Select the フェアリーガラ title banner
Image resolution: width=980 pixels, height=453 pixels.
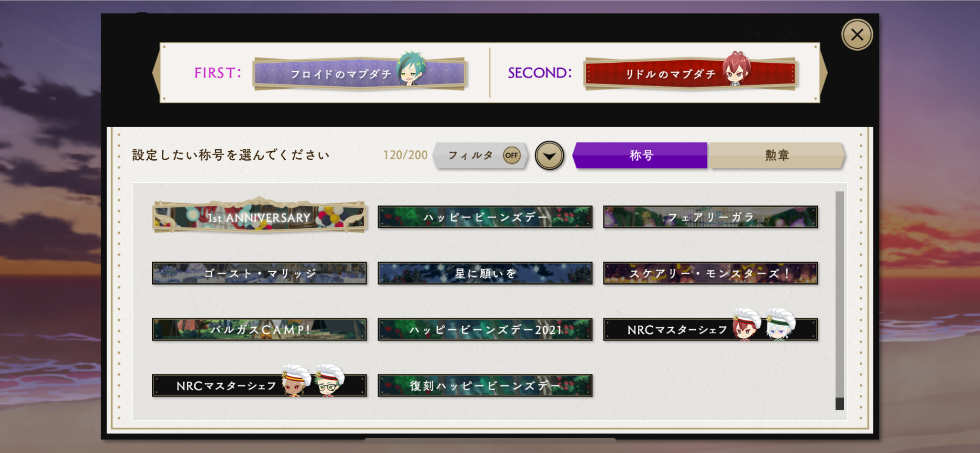(x=711, y=217)
